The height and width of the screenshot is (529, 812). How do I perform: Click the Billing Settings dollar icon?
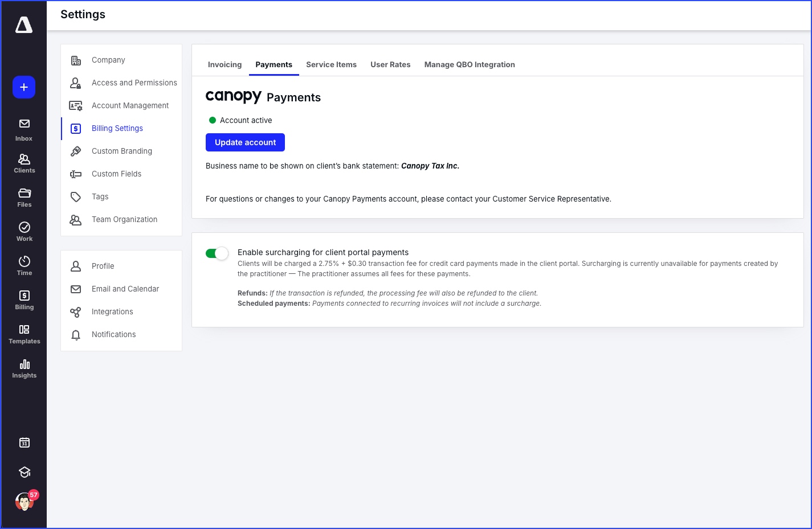[x=76, y=129]
